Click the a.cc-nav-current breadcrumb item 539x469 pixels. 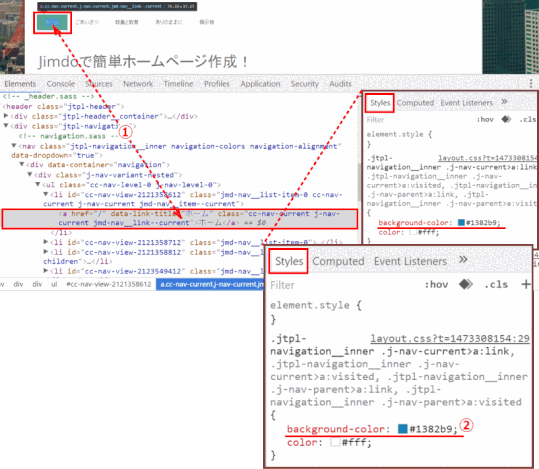[210, 284]
